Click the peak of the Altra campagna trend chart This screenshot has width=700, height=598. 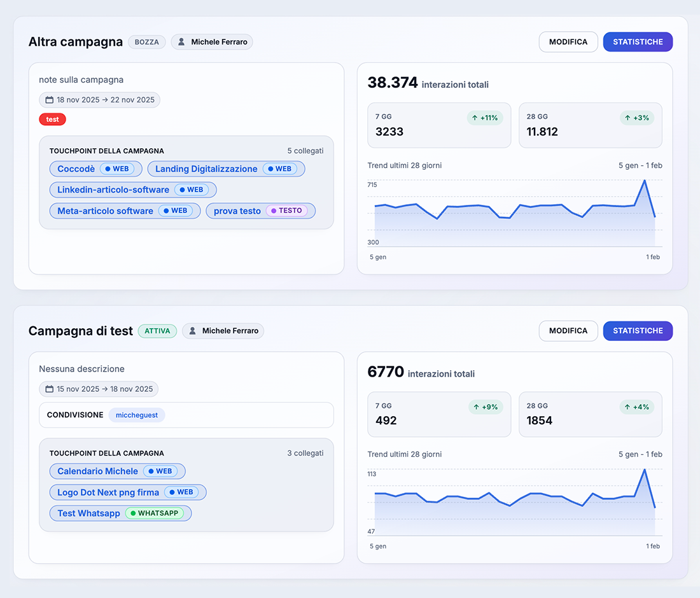(x=645, y=180)
